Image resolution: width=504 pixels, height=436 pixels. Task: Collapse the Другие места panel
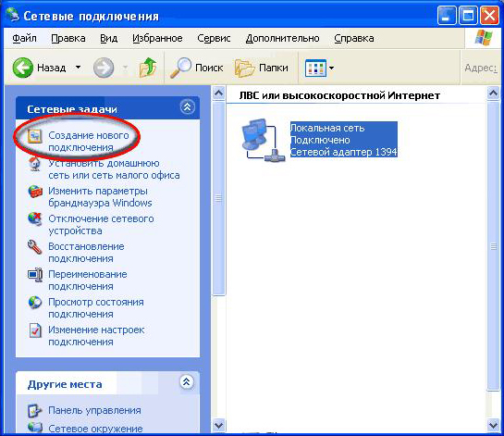(x=187, y=382)
